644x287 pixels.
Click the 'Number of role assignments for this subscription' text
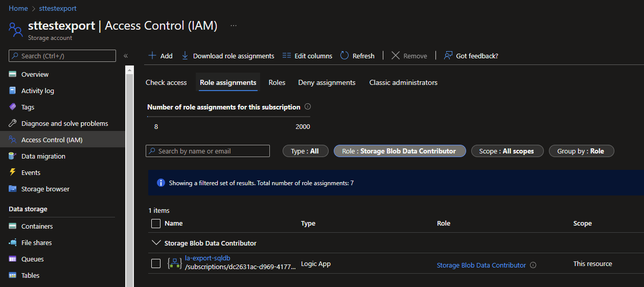point(224,107)
